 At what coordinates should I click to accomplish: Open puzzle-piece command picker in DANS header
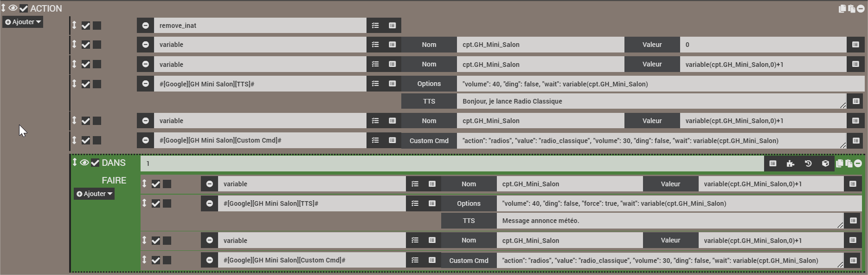[x=791, y=164]
